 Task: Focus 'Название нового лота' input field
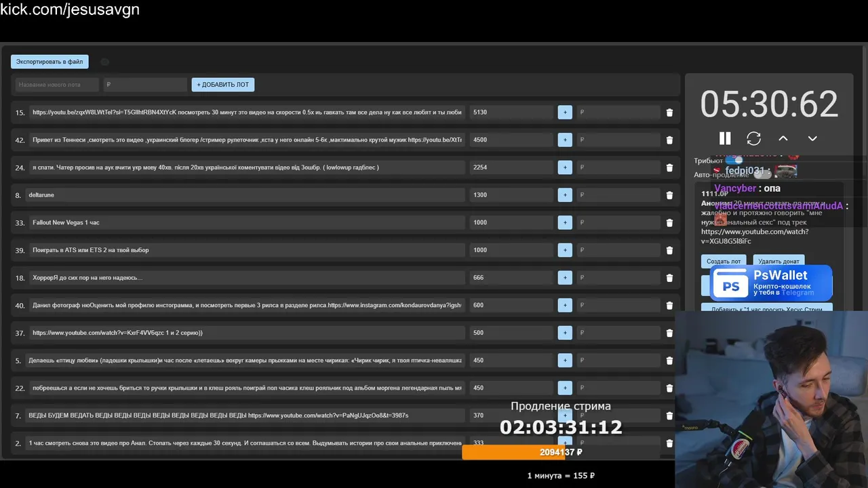(58, 85)
